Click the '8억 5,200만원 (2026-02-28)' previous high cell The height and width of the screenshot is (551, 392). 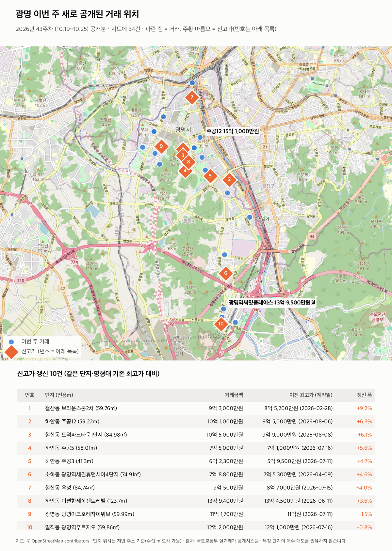pos(299,408)
